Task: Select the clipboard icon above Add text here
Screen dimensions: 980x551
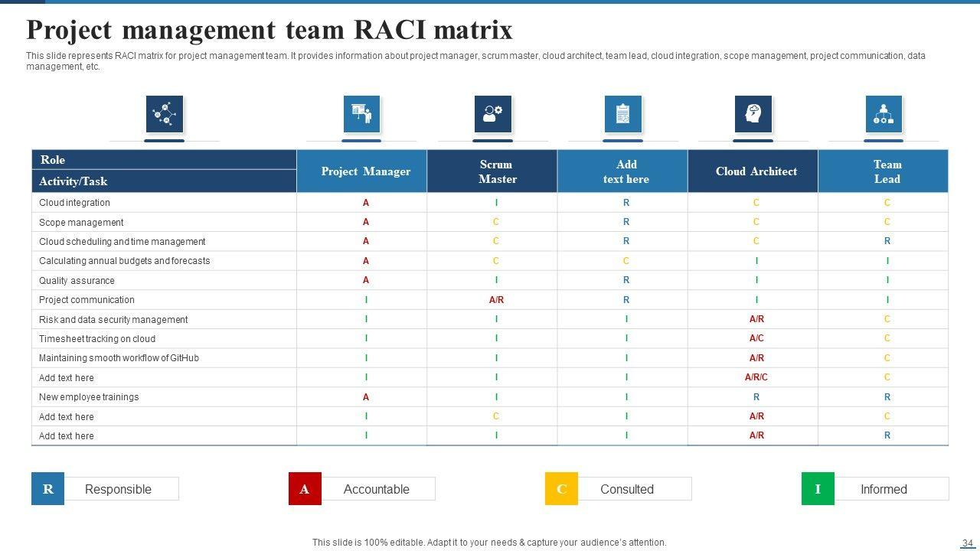Action: pos(622,114)
